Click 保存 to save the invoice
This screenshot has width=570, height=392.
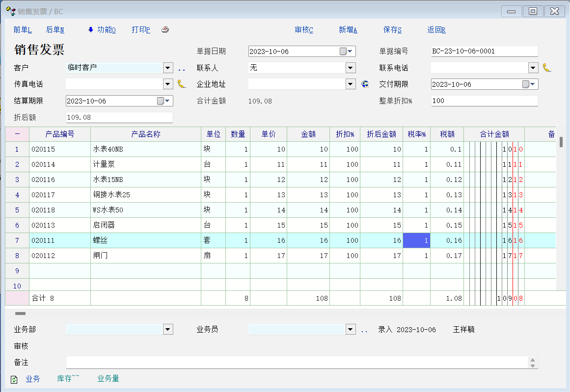tap(392, 30)
